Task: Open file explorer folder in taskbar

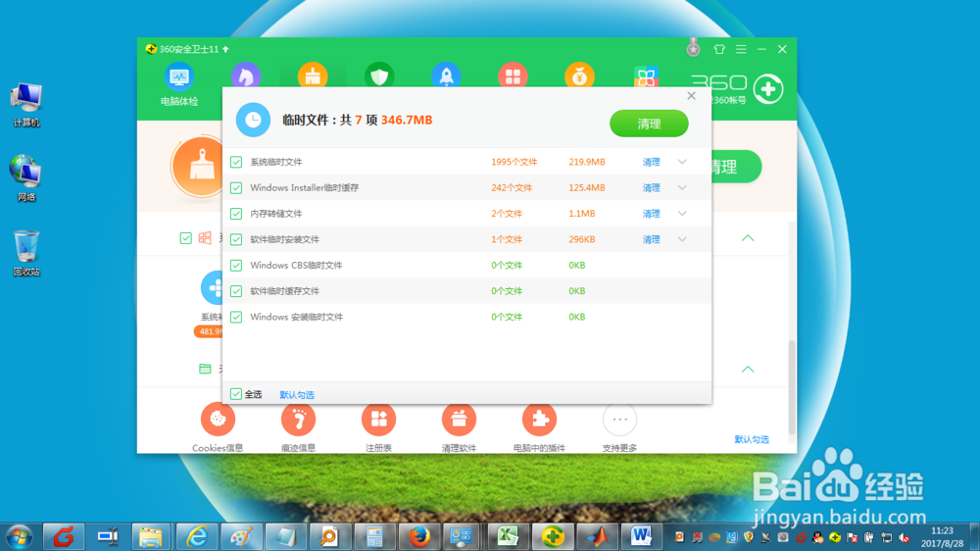Action: coord(151,537)
